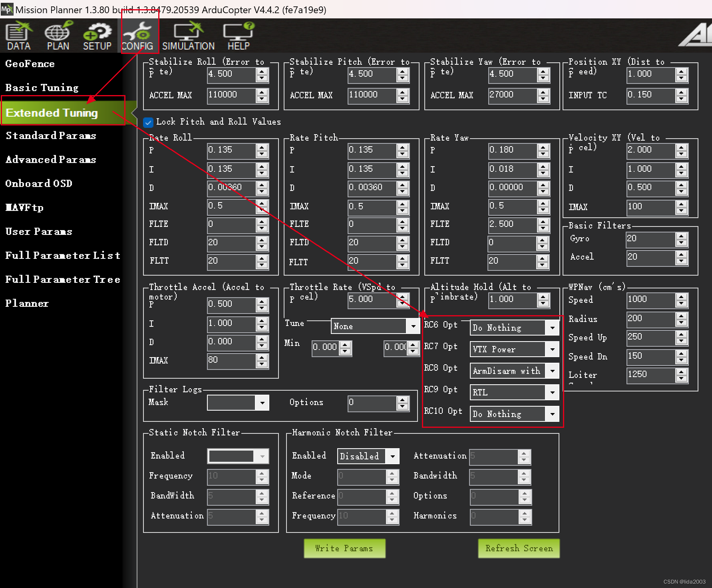This screenshot has height=588, width=712.
Task: Adjust Rate Yaw IMAX spinner arrows
Action: coord(543,207)
